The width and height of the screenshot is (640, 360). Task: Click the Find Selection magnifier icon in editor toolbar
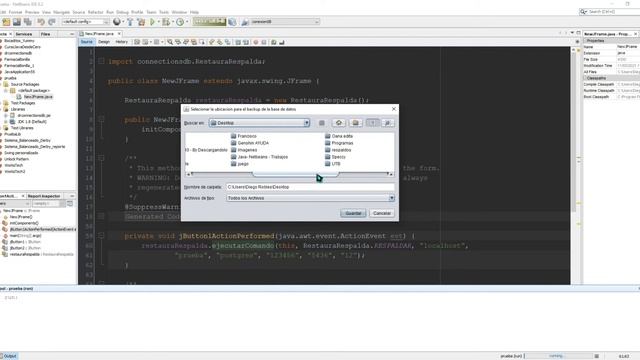tap(170, 42)
